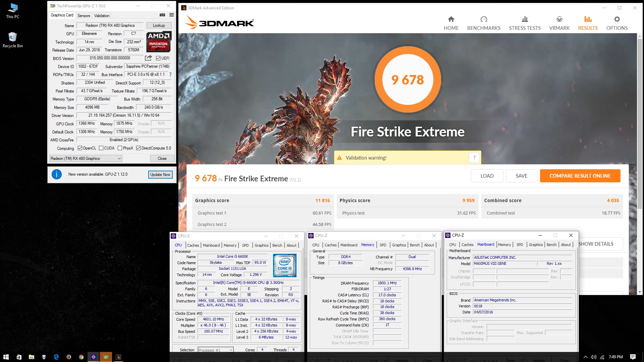
Task: Open the Bench tab in the mainboard CPU-Z window
Action: [x=551, y=245]
